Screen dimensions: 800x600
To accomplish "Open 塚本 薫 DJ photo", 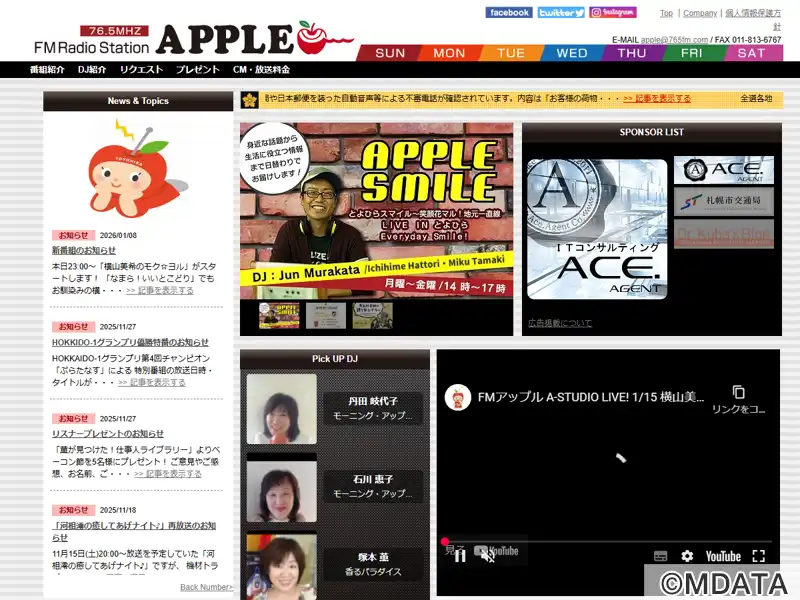I will pos(282,566).
